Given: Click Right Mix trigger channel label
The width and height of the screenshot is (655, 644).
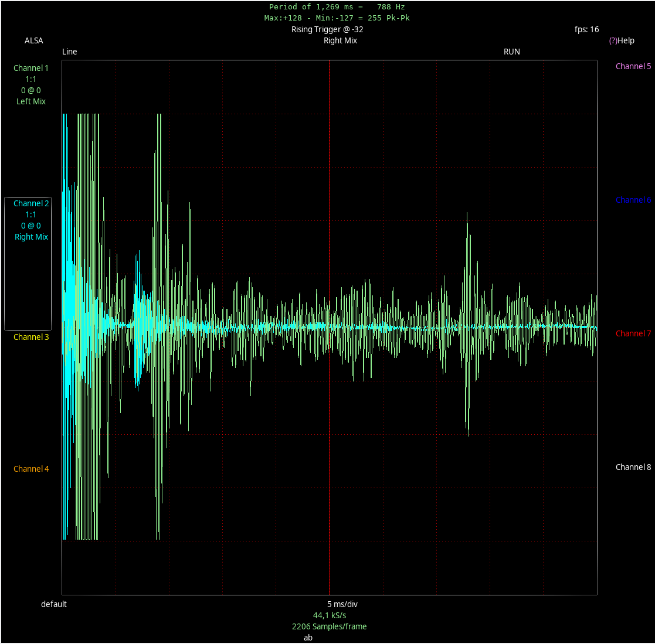Looking at the screenshot, I should [x=341, y=40].
